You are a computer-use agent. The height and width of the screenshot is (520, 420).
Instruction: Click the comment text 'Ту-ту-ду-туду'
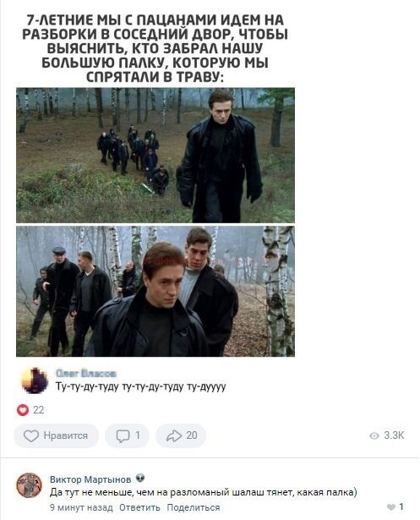[x=141, y=386]
